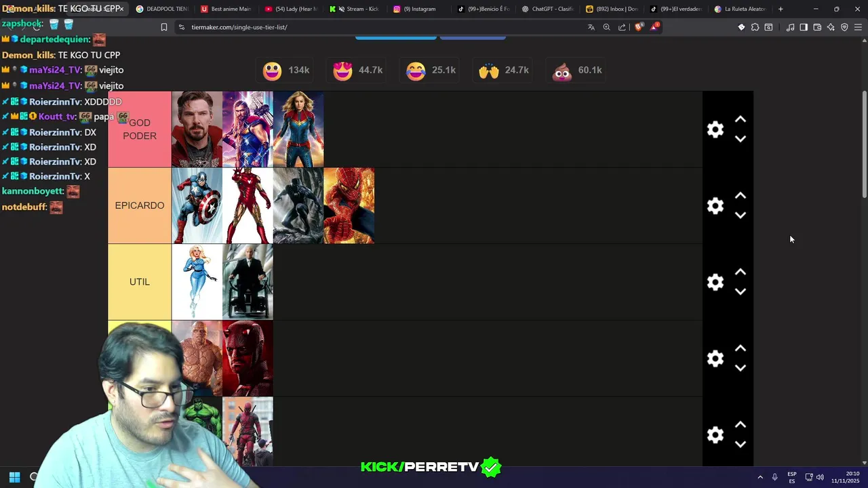Open the volume speaker tray icon
Viewport: 868px width, 488px height.
tap(821, 477)
